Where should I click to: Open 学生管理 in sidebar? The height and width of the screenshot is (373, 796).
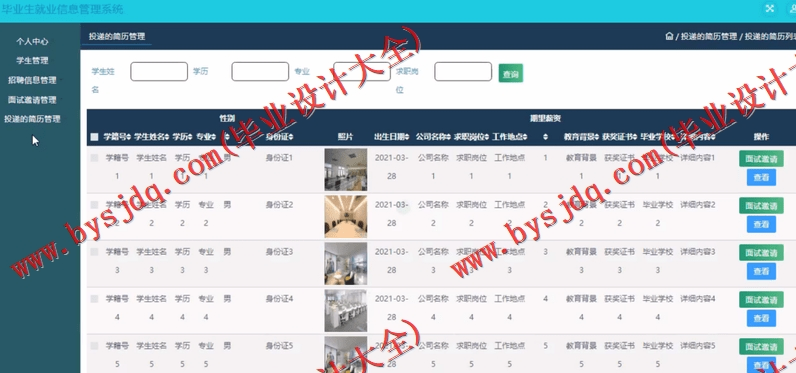point(32,60)
